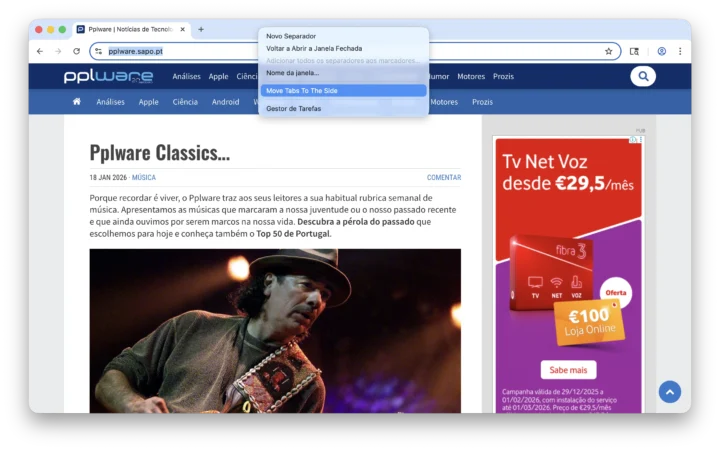The height and width of the screenshot is (451, 720).
Task: Open the Chrome profile avatar icon
Action: click(x=661, y=51)
